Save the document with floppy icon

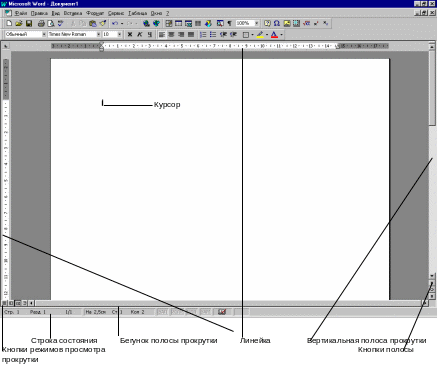tap(29, 23)
